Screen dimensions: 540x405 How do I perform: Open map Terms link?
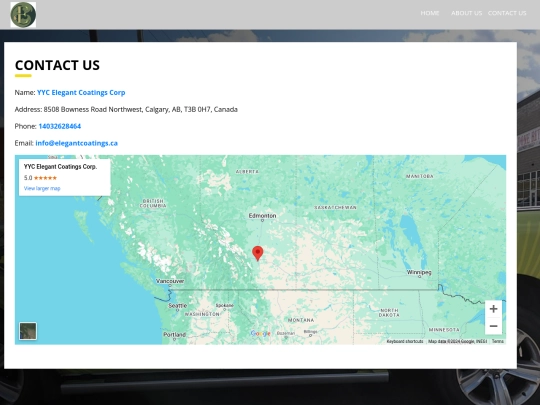pos(498,341)
